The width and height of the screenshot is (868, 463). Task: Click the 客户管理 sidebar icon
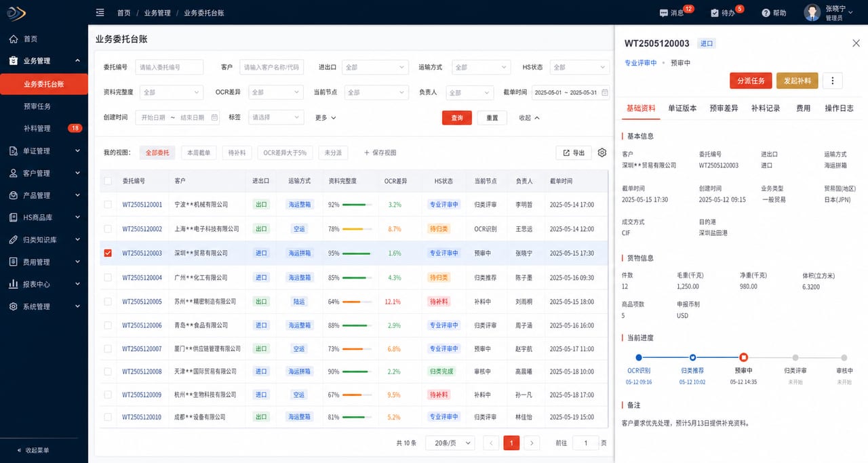point(14,173)
